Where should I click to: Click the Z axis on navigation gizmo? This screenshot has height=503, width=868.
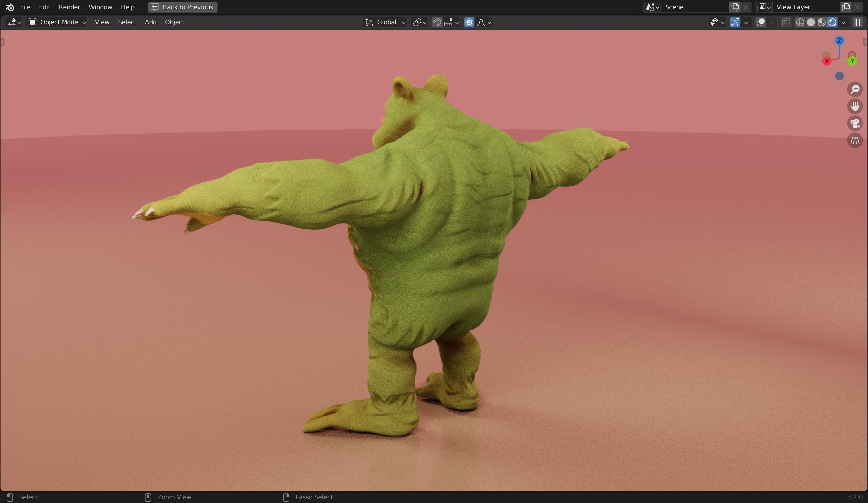(839, 41)
